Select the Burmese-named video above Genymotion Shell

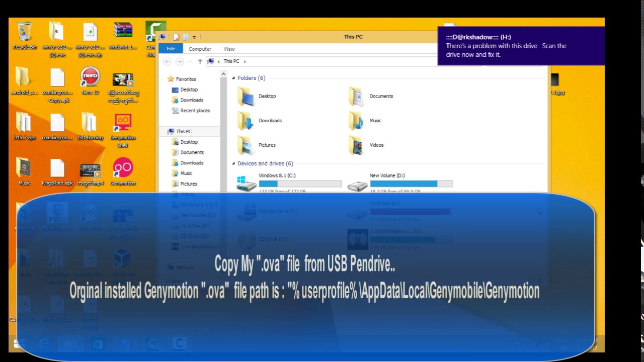[x=123, y=88]
